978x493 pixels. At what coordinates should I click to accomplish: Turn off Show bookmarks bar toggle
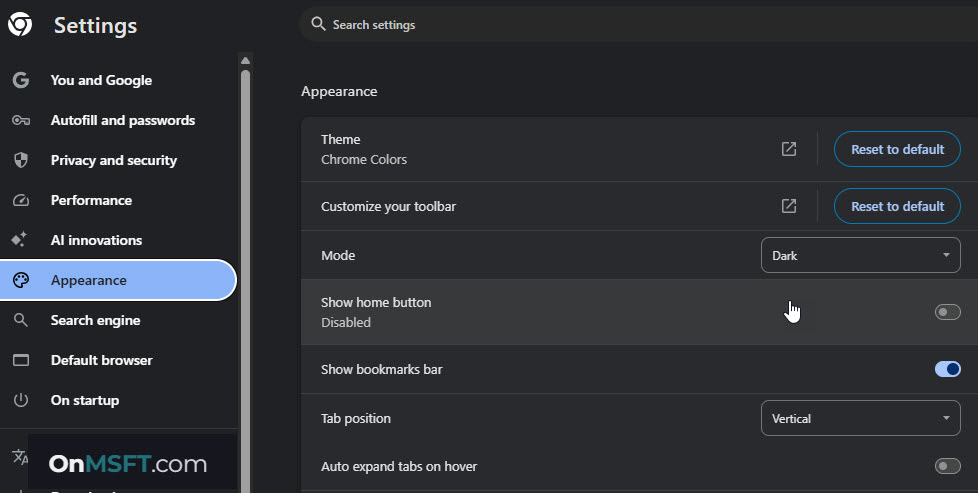click(947, 369)
